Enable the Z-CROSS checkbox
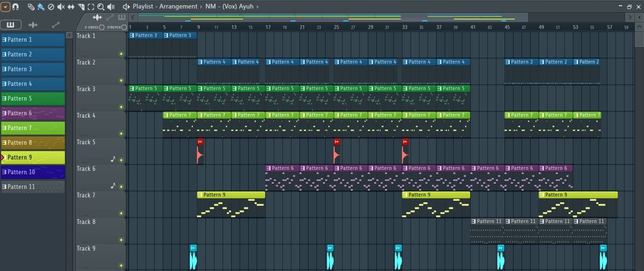644x271 pixels. (x=102, y=28)
